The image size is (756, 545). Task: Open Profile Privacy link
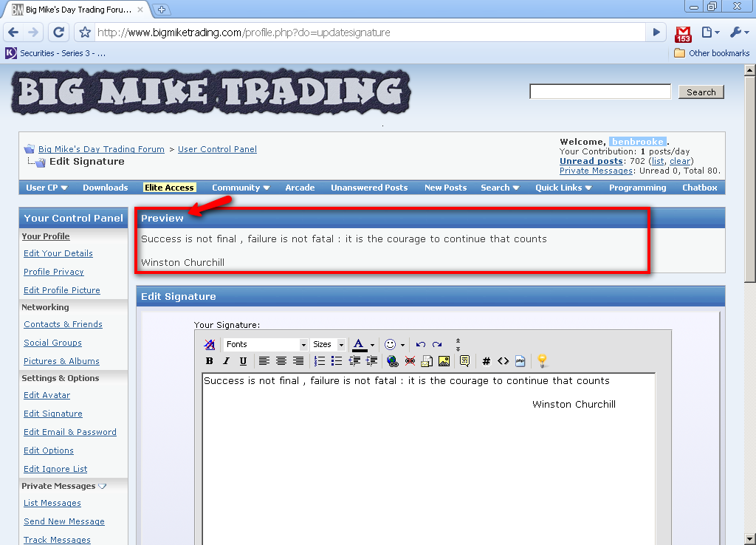53,272
